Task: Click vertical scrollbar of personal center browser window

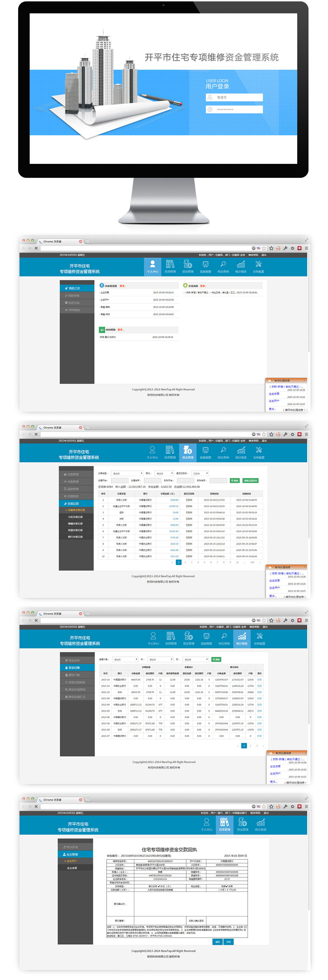Action: point(309,303)
